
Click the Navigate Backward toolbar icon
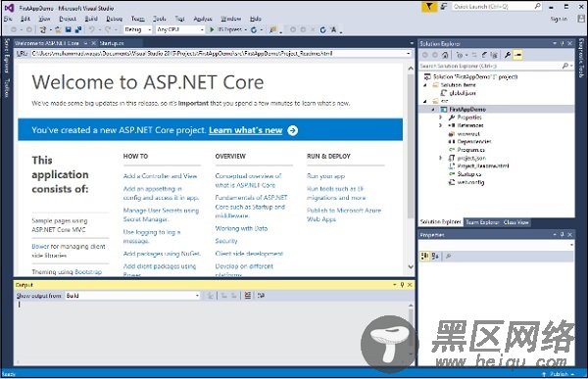pyautogui.click(x=14, y=29)
